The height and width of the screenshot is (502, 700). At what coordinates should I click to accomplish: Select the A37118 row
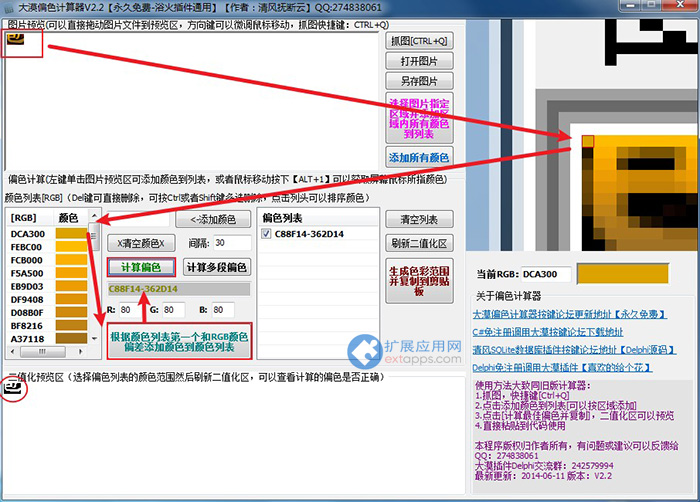48,339
